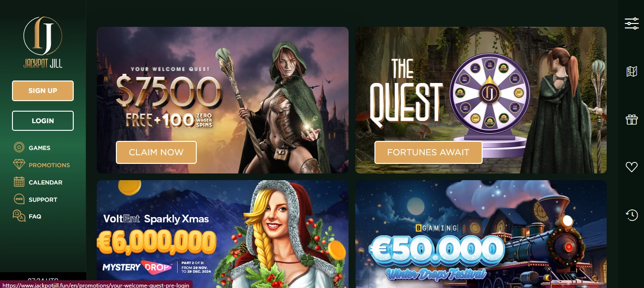Open favorites via the heart icon

click(x=632, y=167)
